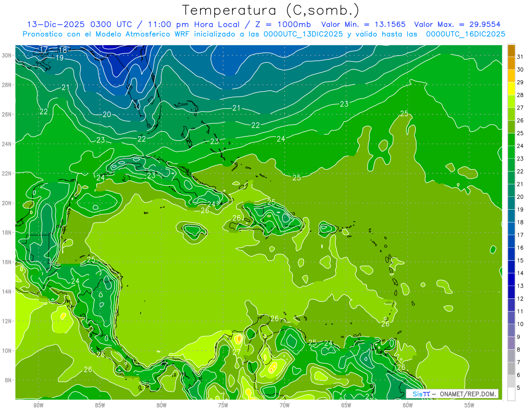This screenshot has width=532, height=411.
Task: Click the 'Pronostico con el Modelo Atmosferico WRF' line
Action: [x=264, y=34]
